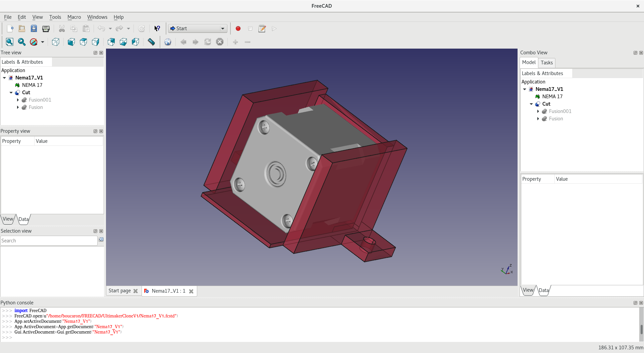Screen dimensions: 644x353
Task: Save the active document
Action: pos(34,29)
